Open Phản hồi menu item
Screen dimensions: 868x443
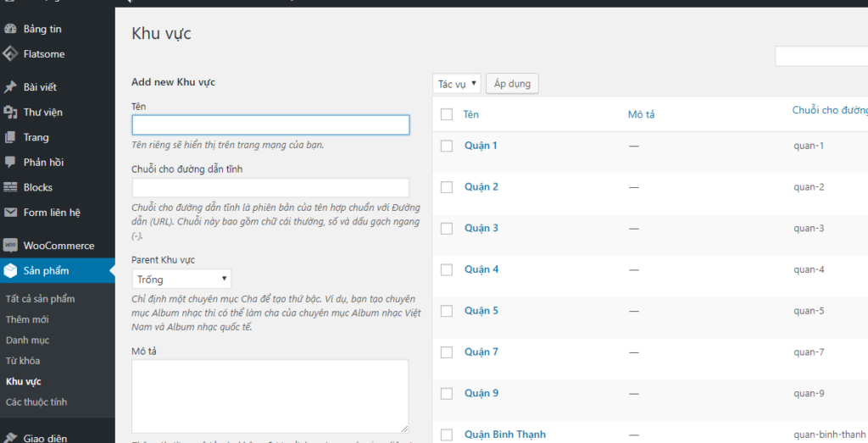[x=43, y=162]
